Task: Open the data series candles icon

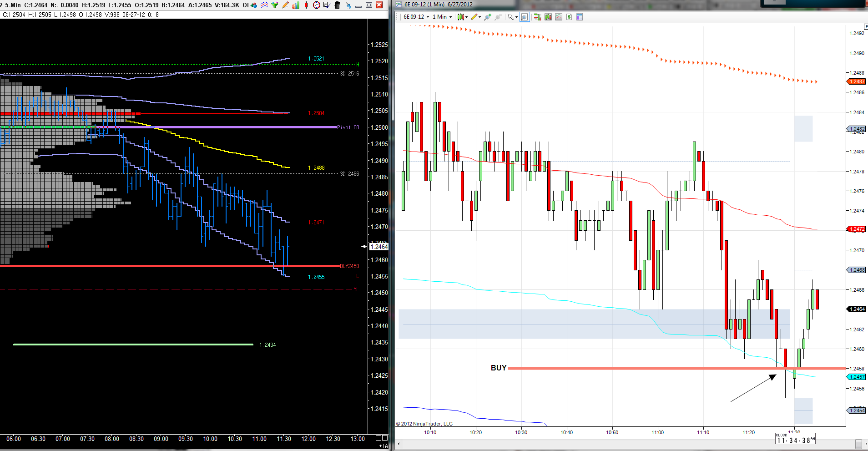Action: (x=548, y=17)
